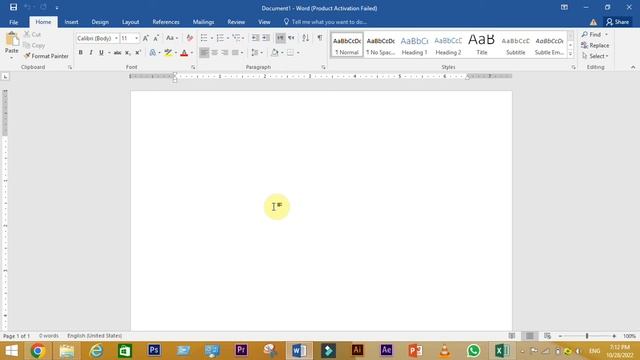This screenshot has height=360, width=640.
Task: Switch to Read Mode view in the status bar
Action: (512, 336)
